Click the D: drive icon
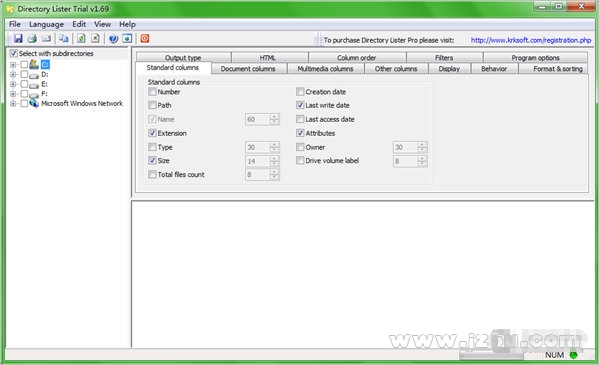This screenshot has width=599, height=365. (34, 75)
